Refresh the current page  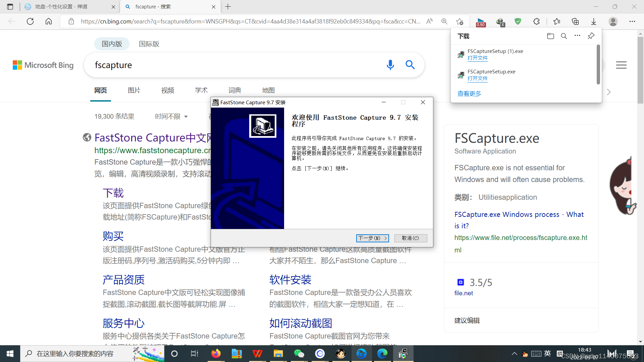coord(30,21)
